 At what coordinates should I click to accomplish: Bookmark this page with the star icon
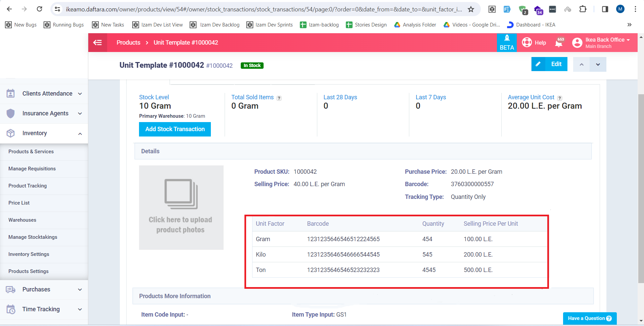[471, 9]
